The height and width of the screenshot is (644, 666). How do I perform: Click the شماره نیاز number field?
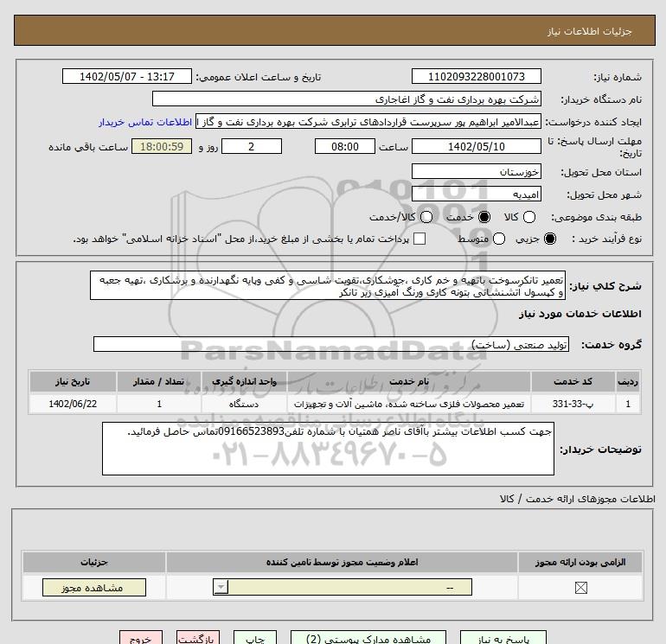(476, 77)
